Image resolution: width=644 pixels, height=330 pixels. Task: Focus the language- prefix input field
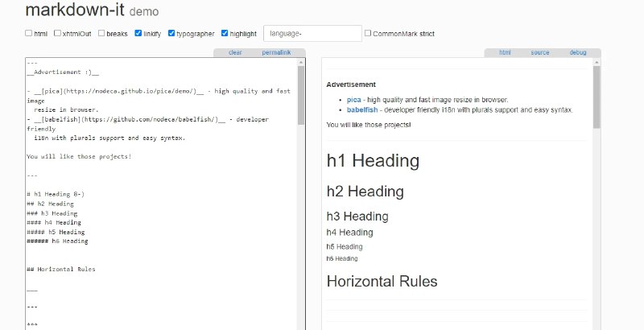[312, 34]
